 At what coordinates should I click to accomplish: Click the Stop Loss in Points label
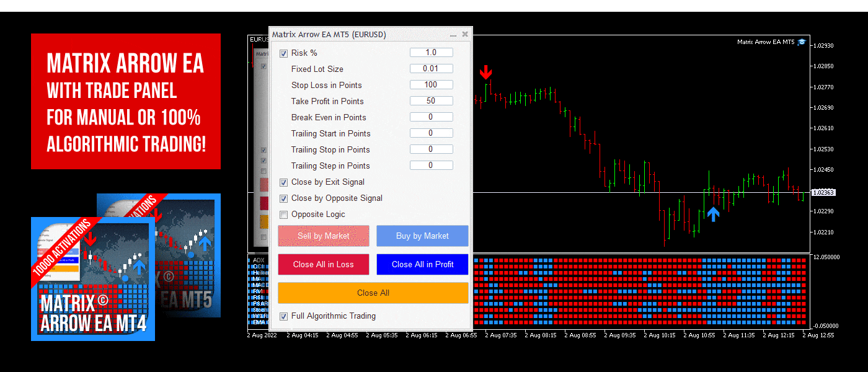[327, 85]
